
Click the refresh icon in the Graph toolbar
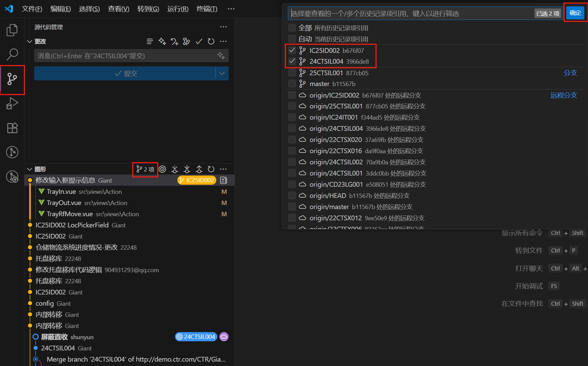[211, 169]
